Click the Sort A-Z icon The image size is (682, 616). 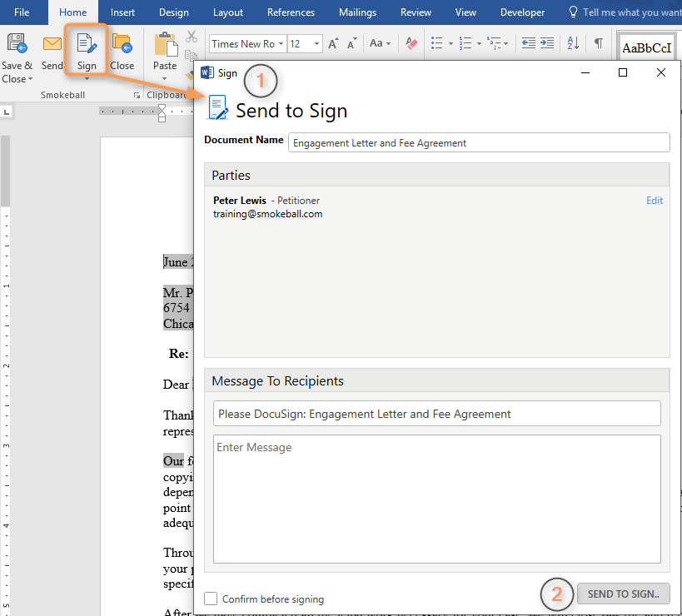click(x=573, y=43)
